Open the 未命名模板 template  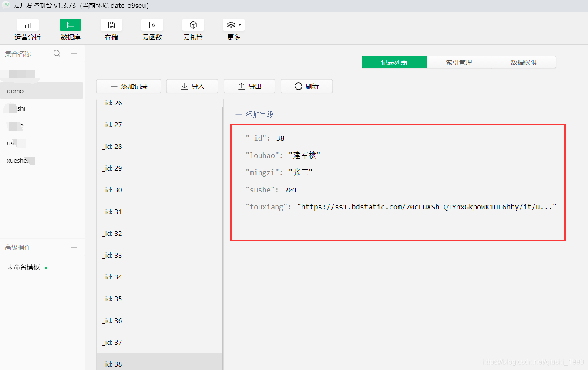pyautogui.click(x=24, y=267)
